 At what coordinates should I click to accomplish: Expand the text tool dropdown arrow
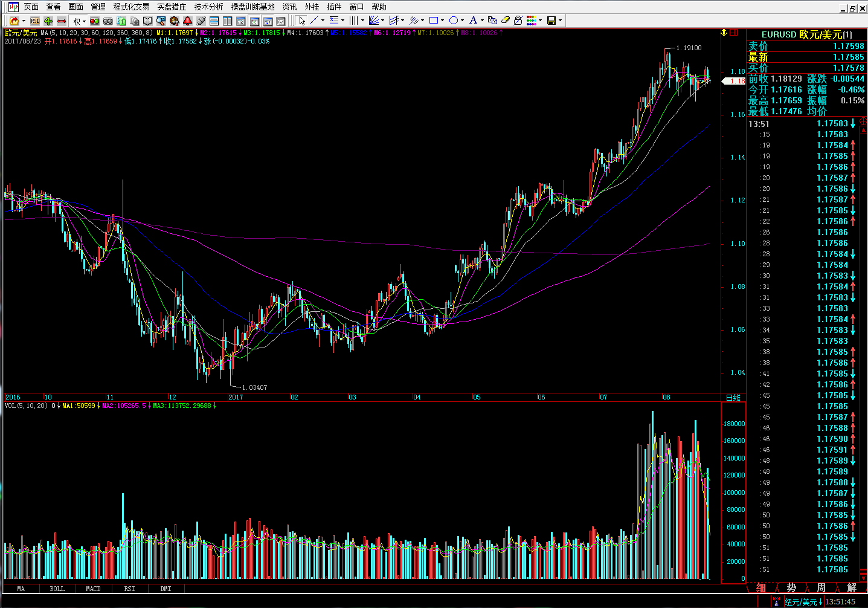(482, 21)
